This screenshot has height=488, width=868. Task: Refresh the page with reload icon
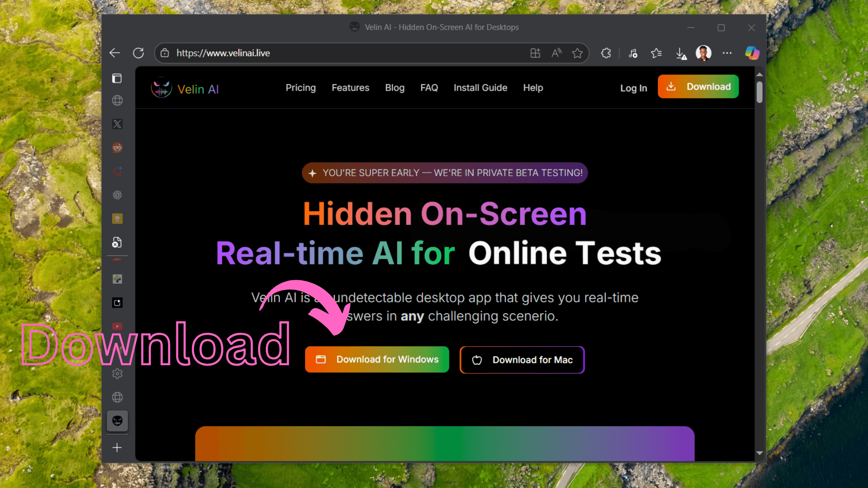click(138, 53)
